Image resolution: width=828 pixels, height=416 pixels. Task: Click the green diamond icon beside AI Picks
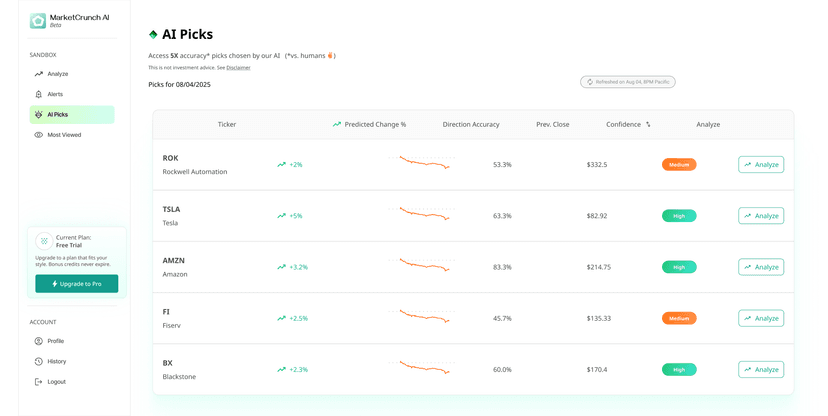[153, 35]
